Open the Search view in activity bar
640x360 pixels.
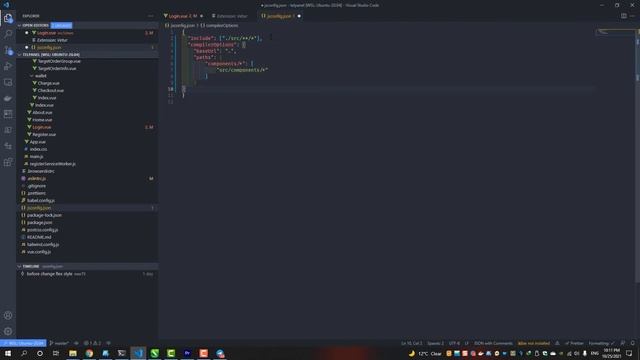point(8,34)
